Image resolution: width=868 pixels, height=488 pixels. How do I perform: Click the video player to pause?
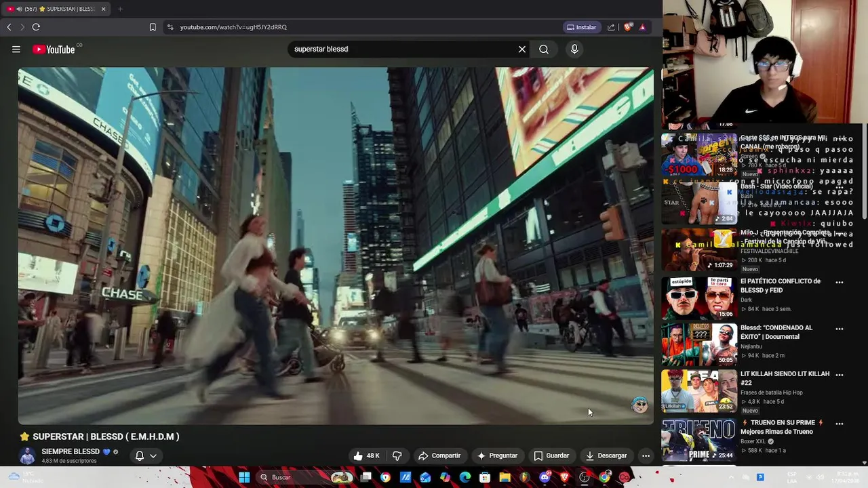336,245
